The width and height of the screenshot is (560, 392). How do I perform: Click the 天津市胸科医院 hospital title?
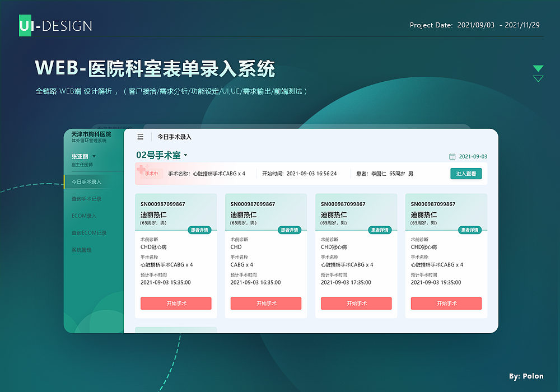[91, 134]
